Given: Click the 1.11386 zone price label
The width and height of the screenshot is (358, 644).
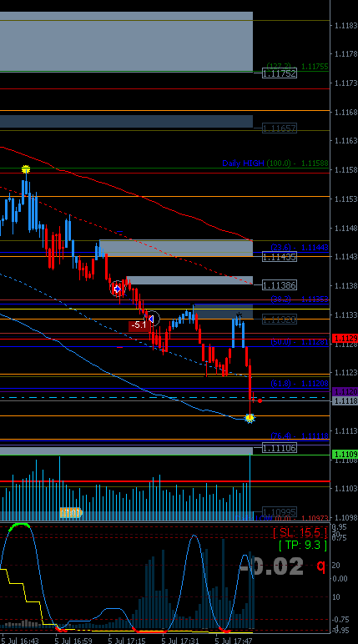Looking at the screenshot, I should (x=279, y=285).
